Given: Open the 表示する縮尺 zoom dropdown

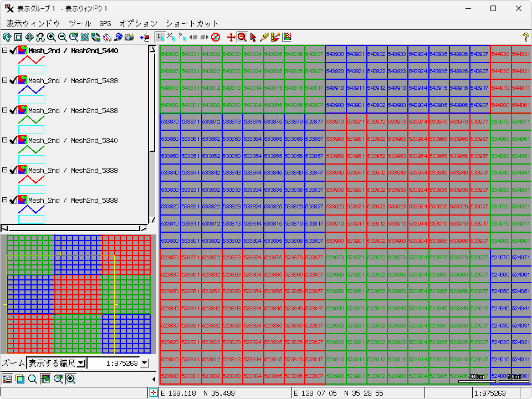Looking at the screenshot, I should pos(80,363).
